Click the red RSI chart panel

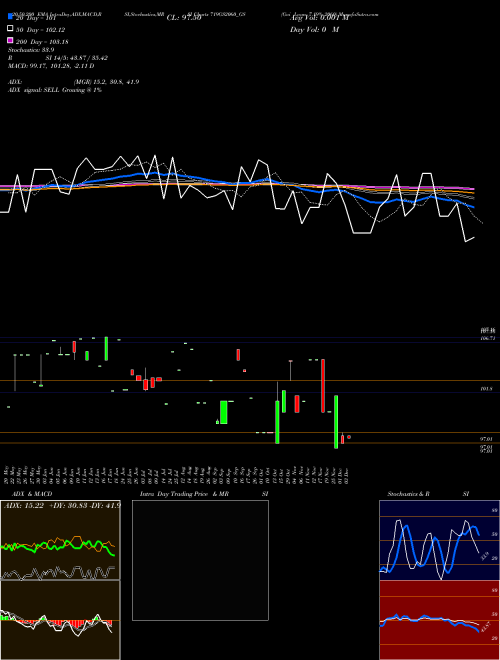tap(439, 620)
